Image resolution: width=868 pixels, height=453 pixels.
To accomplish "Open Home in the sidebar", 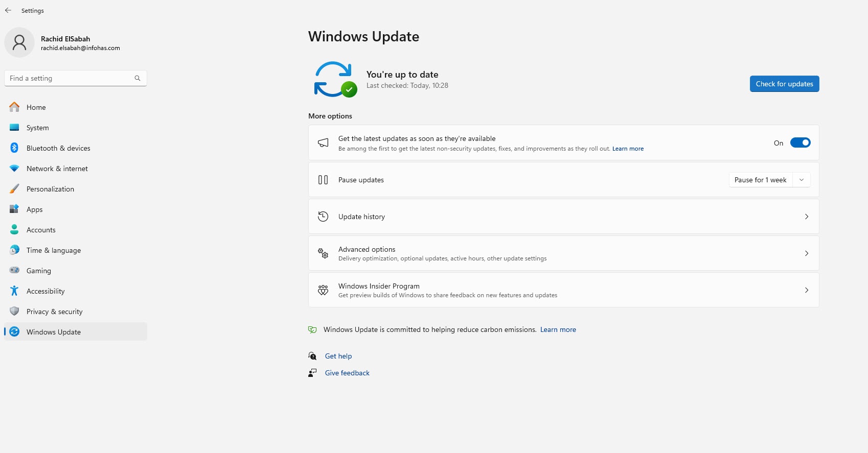I will coord(76,107).
